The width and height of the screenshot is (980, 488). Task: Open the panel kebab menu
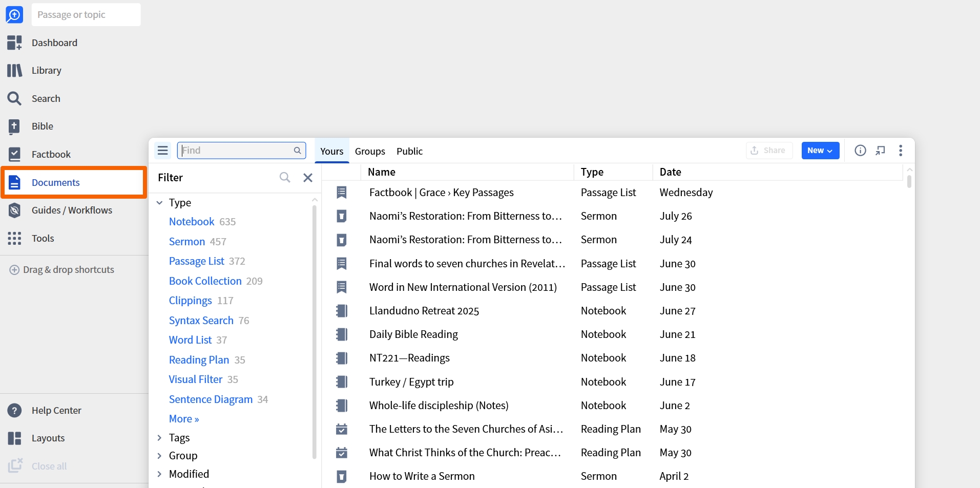pos(901,151)
